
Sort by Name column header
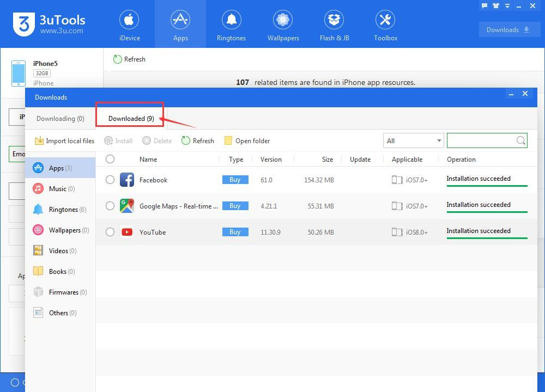[x=148, y=160]
